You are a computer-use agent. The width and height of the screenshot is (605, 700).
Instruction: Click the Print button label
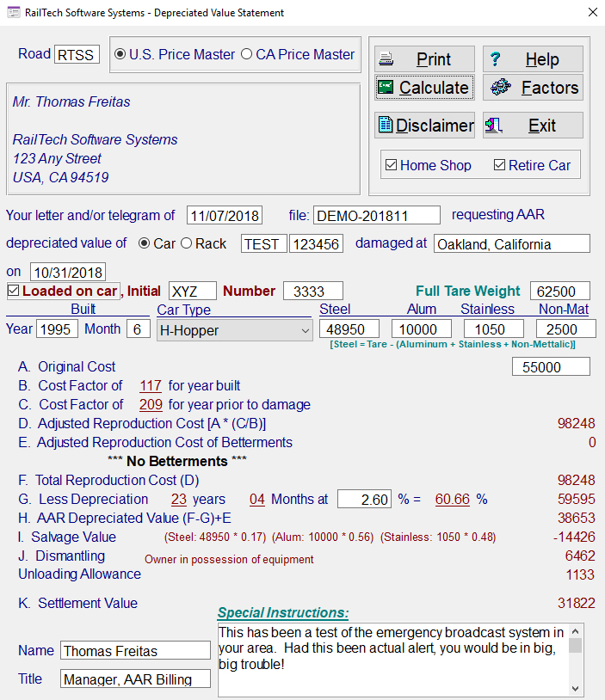tap(434, 59)
